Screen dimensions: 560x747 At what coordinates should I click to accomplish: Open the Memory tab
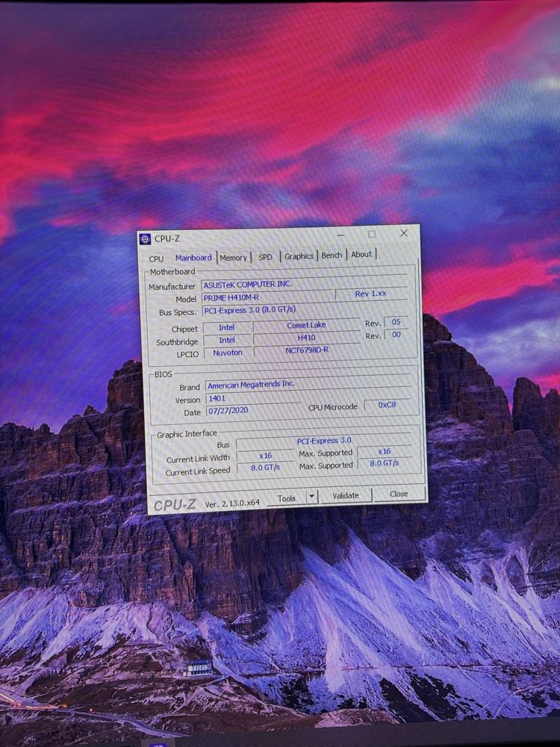233,258
